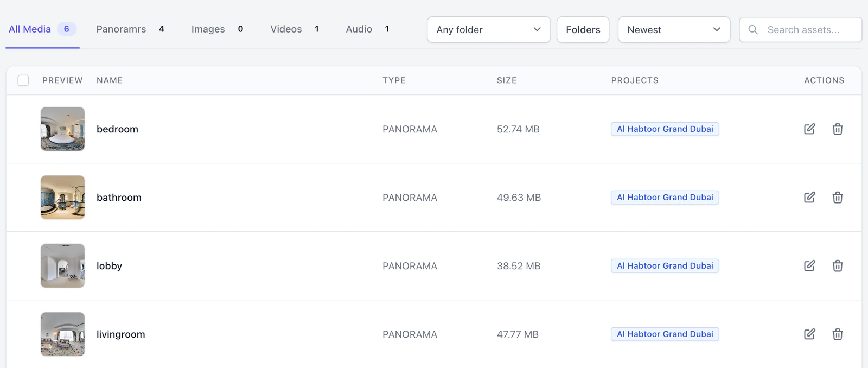Open the Newest sort dropdown
This screenshot has height=368, width=868.
click(674, 29)
